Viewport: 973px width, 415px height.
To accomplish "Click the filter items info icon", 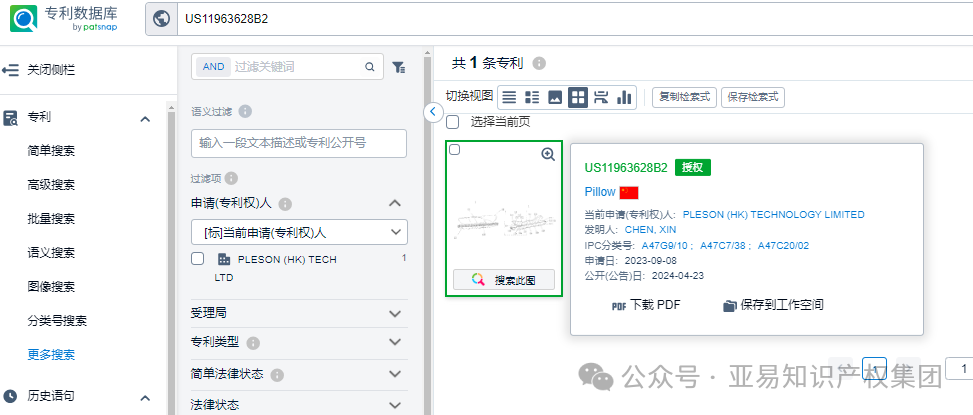I will click(x=231, y=179).
